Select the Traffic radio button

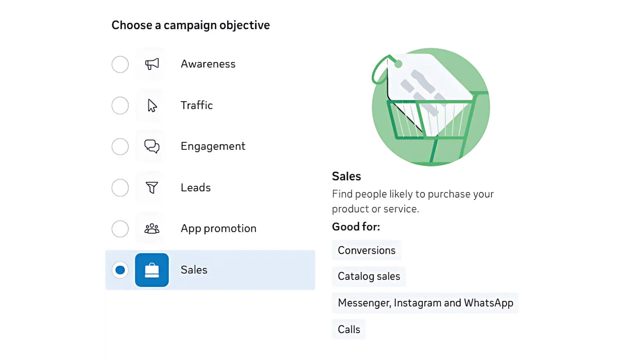pos(120,105)
